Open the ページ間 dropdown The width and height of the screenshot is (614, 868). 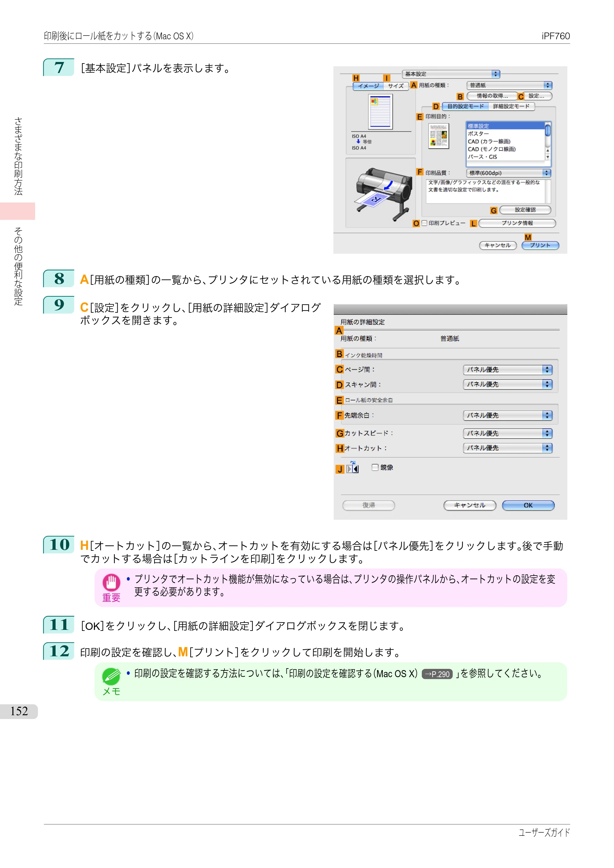pyautogui.click(x=508, y=370)
